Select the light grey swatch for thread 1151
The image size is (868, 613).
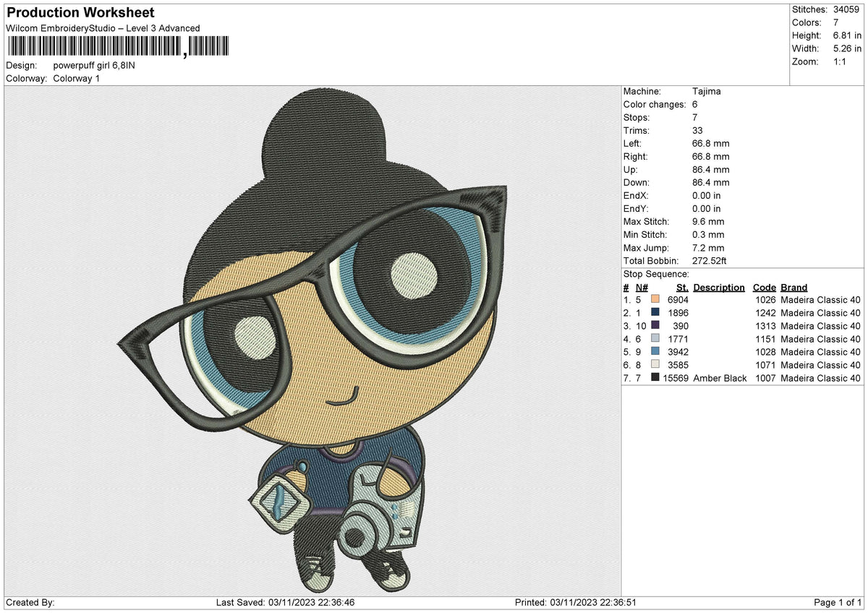click(655, 339)
